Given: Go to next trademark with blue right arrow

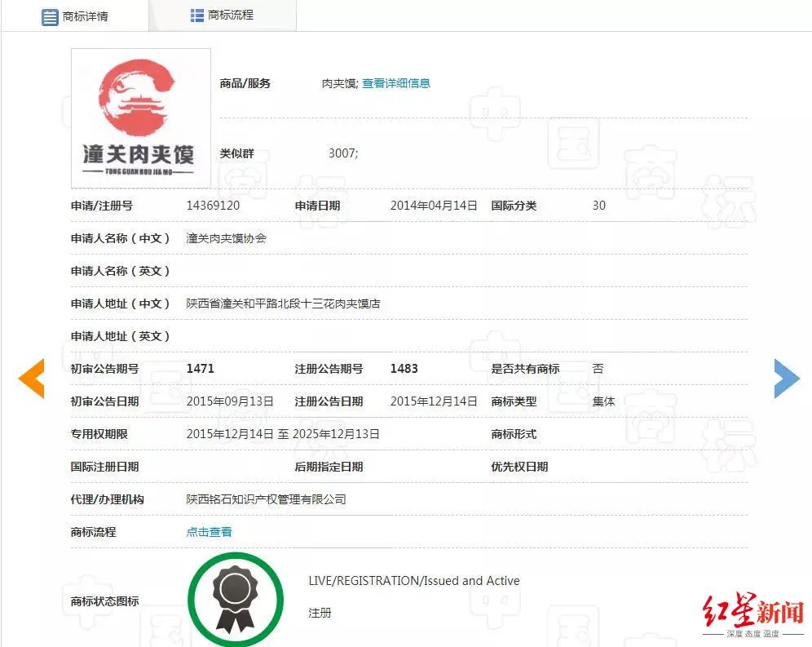Looking at the screenshot, I should 786,379.
